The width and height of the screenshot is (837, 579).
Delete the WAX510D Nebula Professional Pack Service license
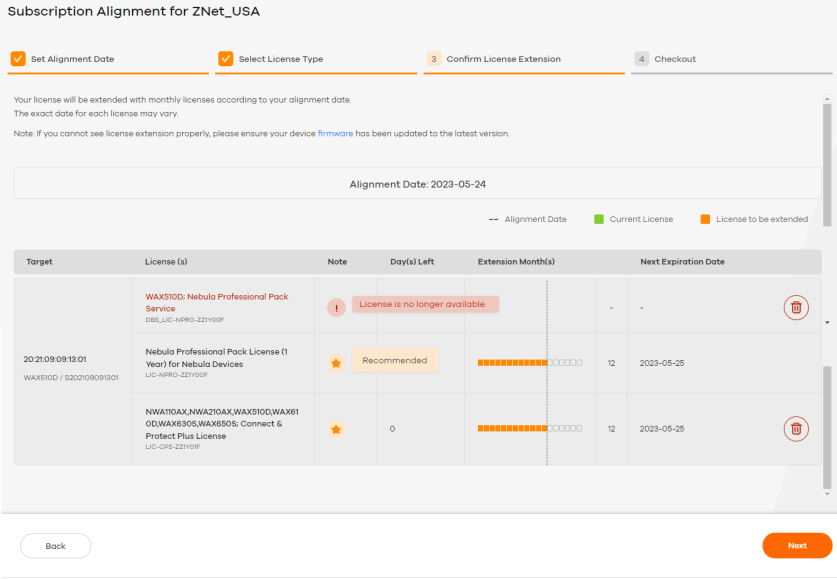point(796,307)
